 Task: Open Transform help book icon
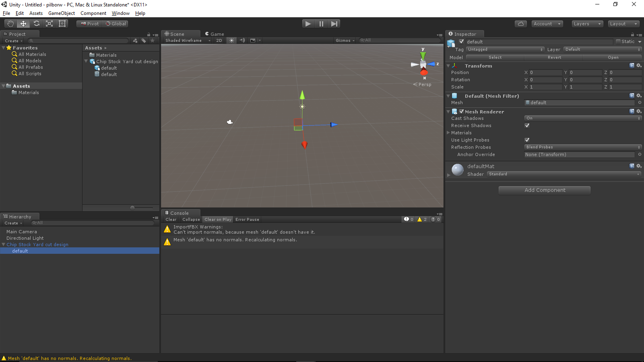click(x=632, y=66)
